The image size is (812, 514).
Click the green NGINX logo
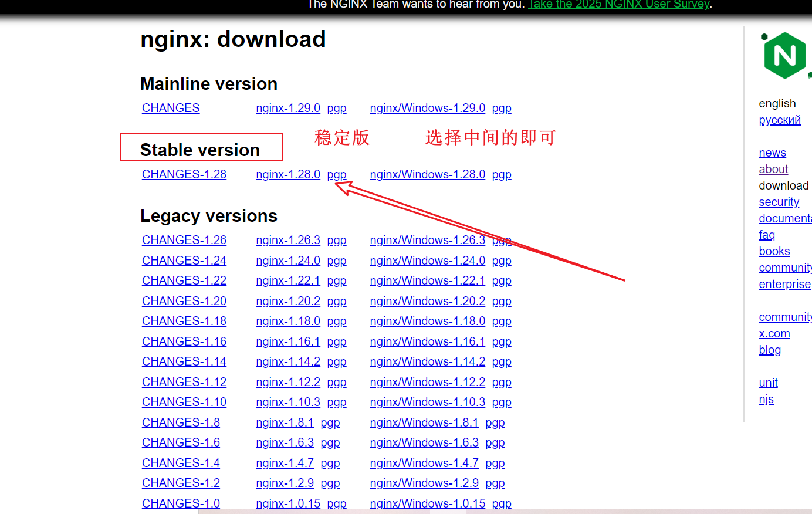tap(785, 55)
